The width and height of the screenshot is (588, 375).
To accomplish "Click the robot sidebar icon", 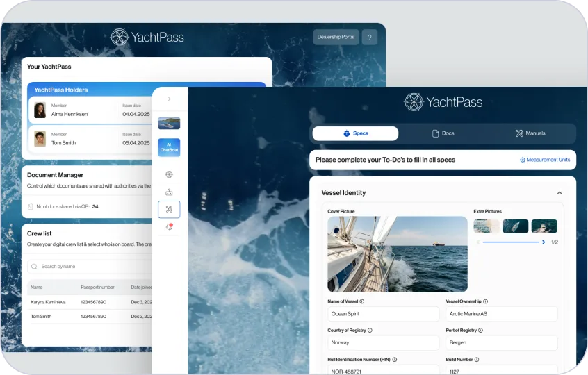I will [169, 192].
